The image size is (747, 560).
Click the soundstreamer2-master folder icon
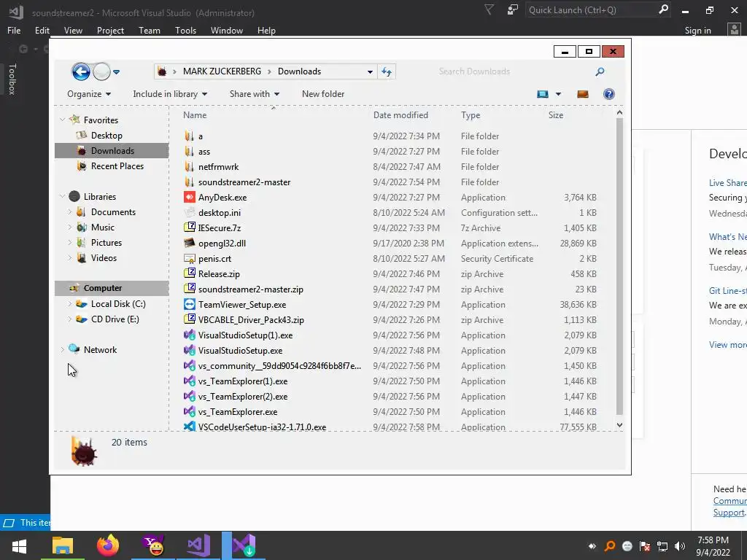click(190, 182)
